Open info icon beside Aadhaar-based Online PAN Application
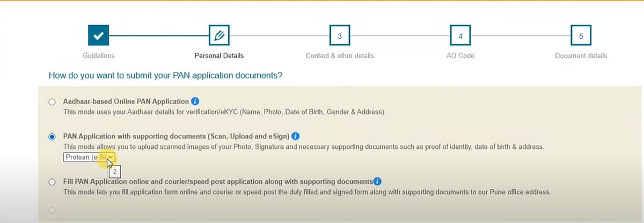Viewport: 644px width, 223px height. point(195,101)
